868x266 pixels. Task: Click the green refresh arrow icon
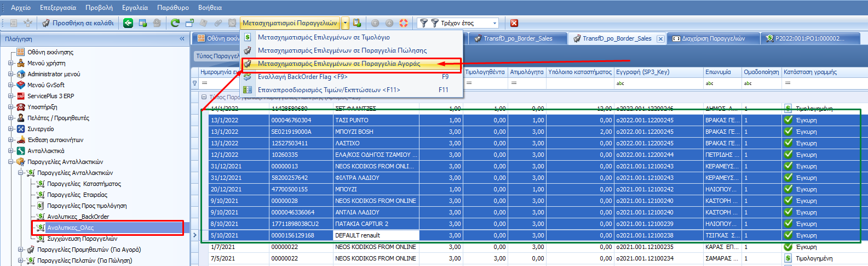(x=175, y=23)
